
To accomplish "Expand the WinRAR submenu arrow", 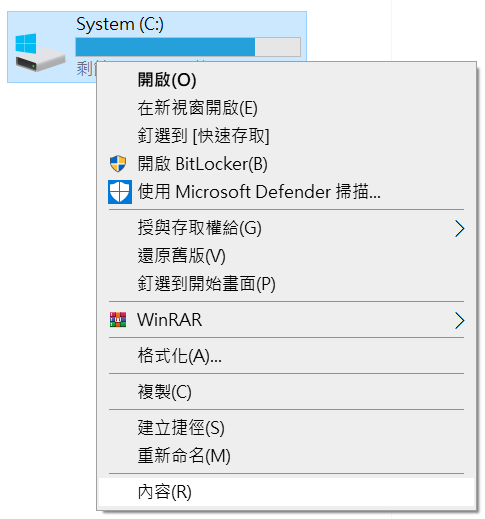I will coord(460,321).
